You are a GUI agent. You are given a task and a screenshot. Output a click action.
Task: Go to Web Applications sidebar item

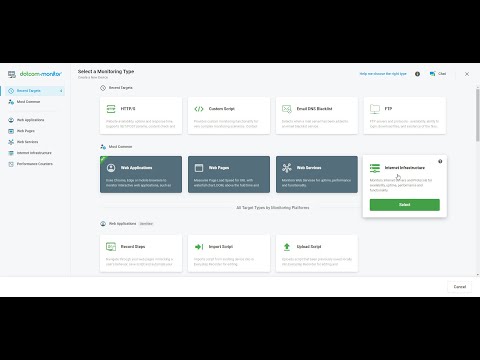[x=30, y=120]
